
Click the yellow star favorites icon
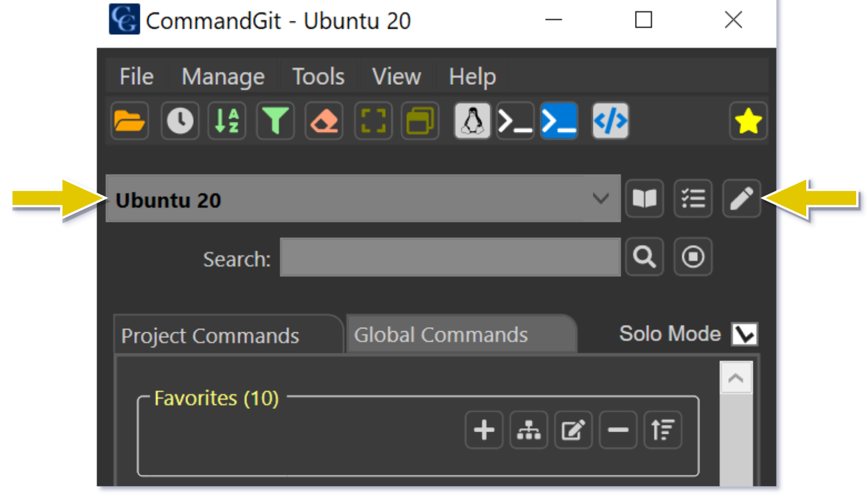point(748,121)
